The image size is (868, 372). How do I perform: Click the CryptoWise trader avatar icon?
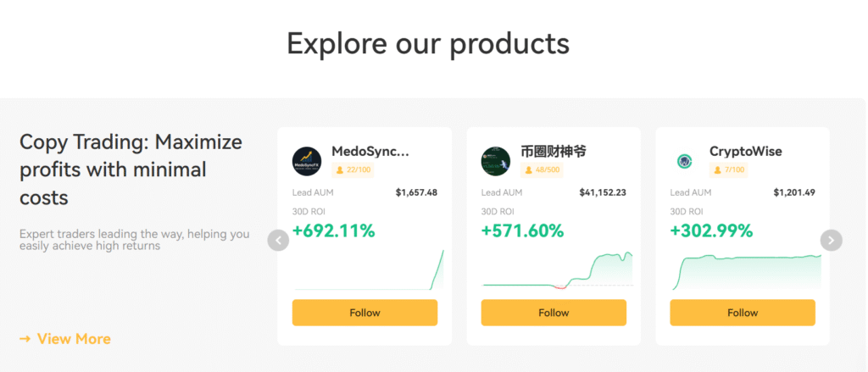685,161
